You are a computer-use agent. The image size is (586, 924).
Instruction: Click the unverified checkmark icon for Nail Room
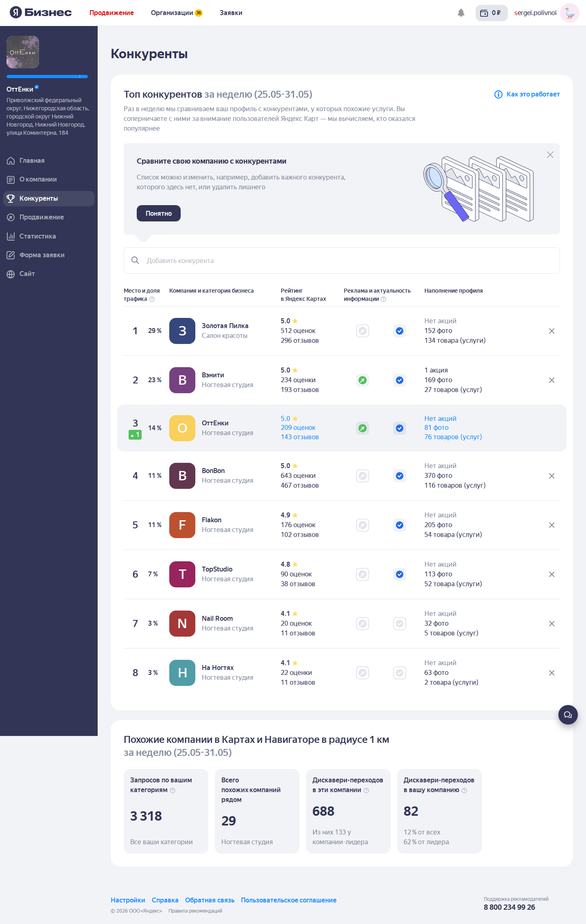(x=400, y=624)
